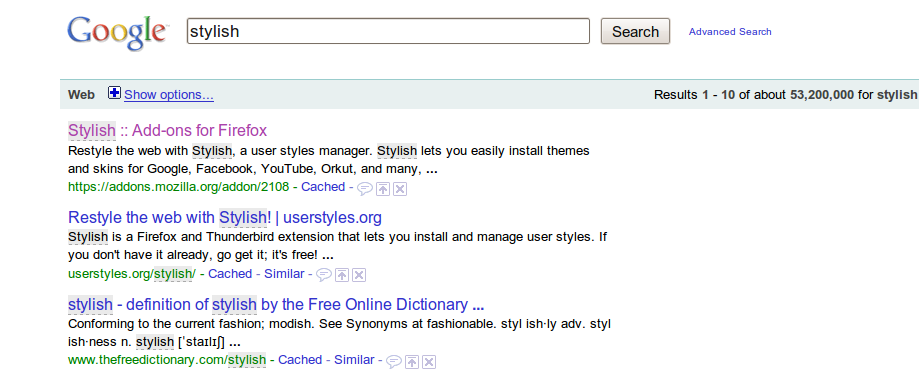Image resolution: width=919 pixels, height=373 pixels.
Task: Open Cached link for thefreedictionary.com result
Action: pyautogui.click(x=299, y=360)
